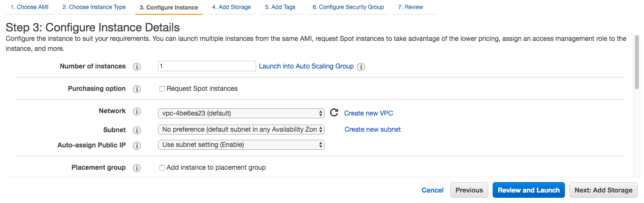Enable Request Spot instances checkbox
The image size is (644, 203).
[162, 89]
